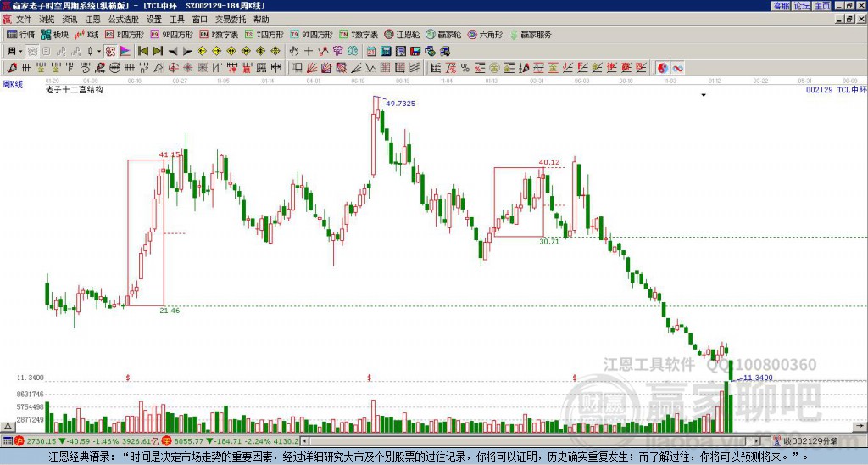
Task: Click the 深 Shenzhen index icon
Action: click(166, 441)
